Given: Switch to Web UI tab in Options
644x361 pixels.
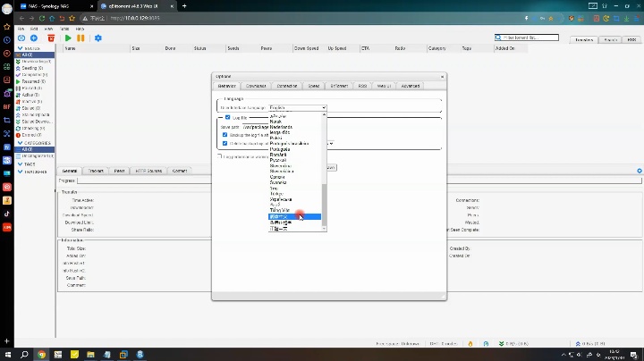Looking at the screenshot, I should coord(384,86).
